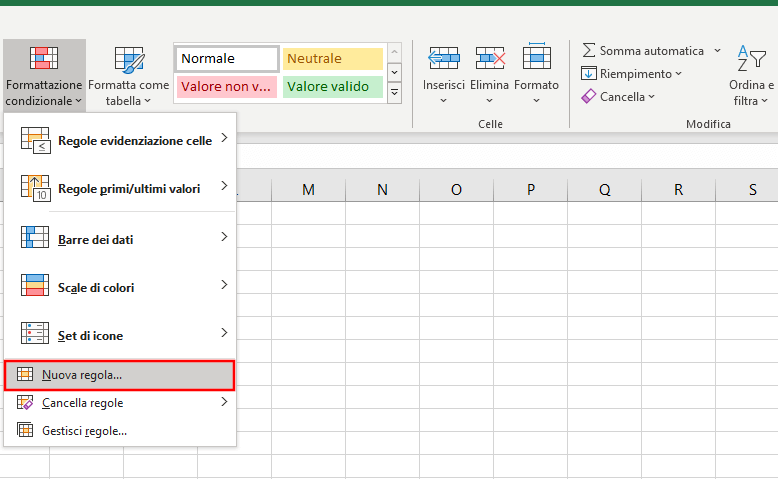Select Nuova regola menu item
The image size is (778, 479).
(x=120, y=375)
